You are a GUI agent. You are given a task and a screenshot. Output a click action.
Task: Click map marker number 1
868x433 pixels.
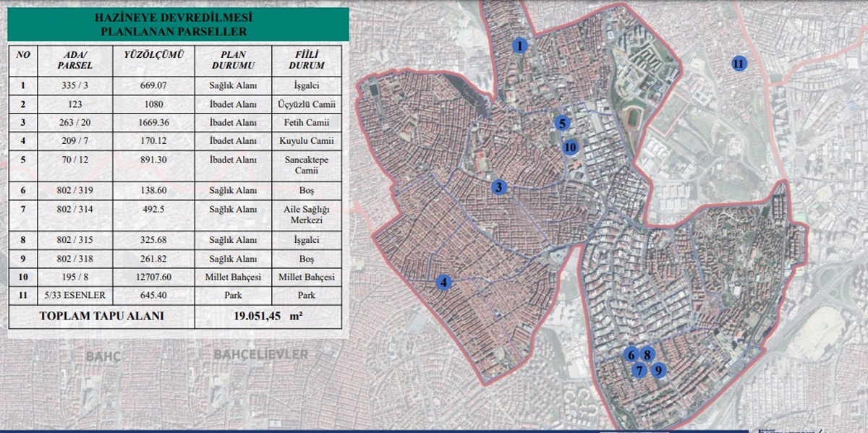pos(519,46)
